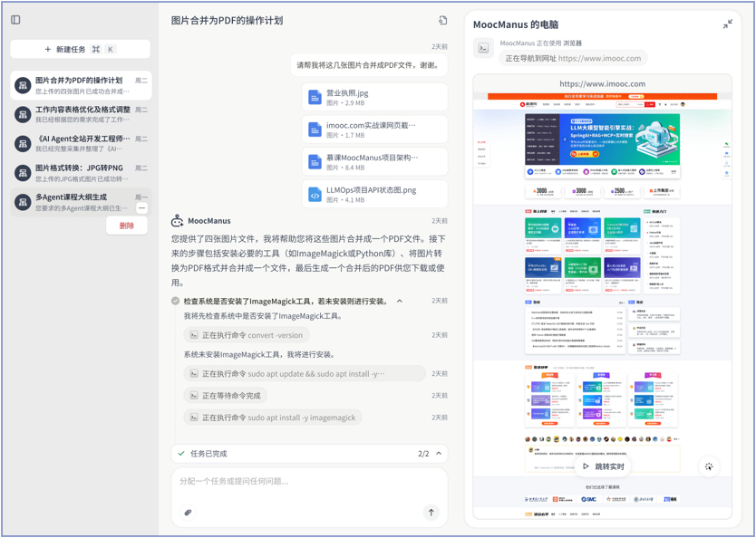
Task: Open the more options dots on 多Agent课程大纲生成
Action: click(x=141, y=208)
